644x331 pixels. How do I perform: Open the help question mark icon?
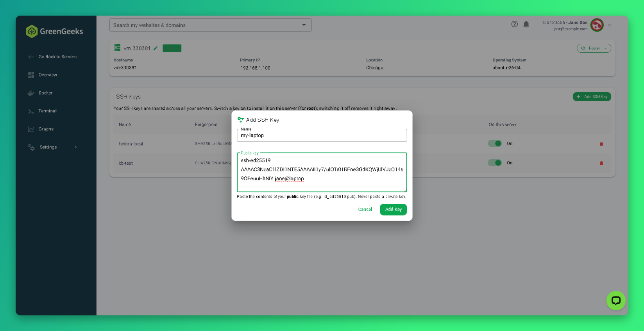(515, 24)
